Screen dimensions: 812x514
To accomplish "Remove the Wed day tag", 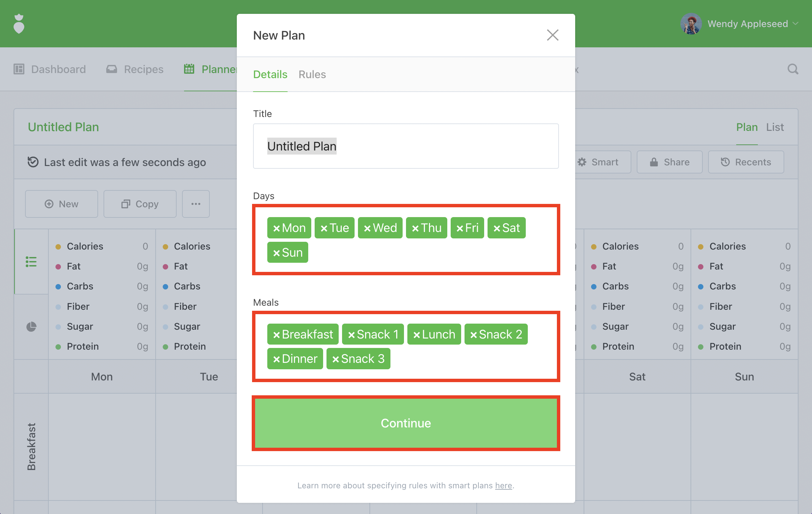I will [367, 228].
